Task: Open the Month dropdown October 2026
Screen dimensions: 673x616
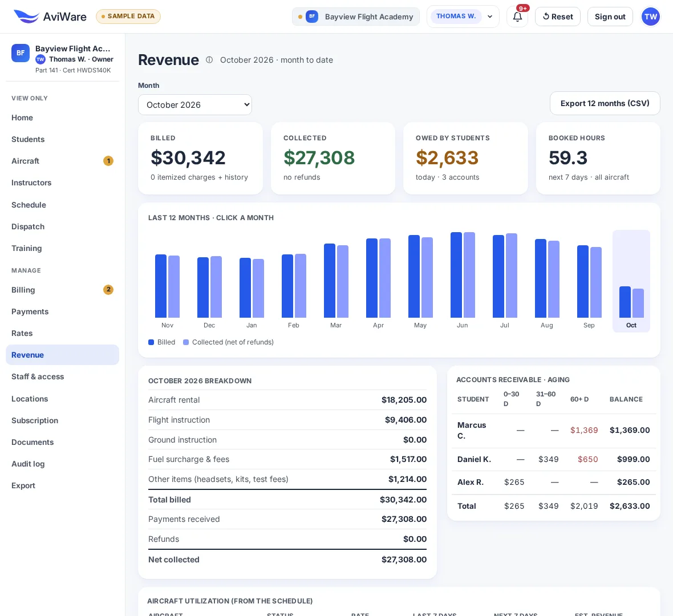Action: click(x=195, y=105)
